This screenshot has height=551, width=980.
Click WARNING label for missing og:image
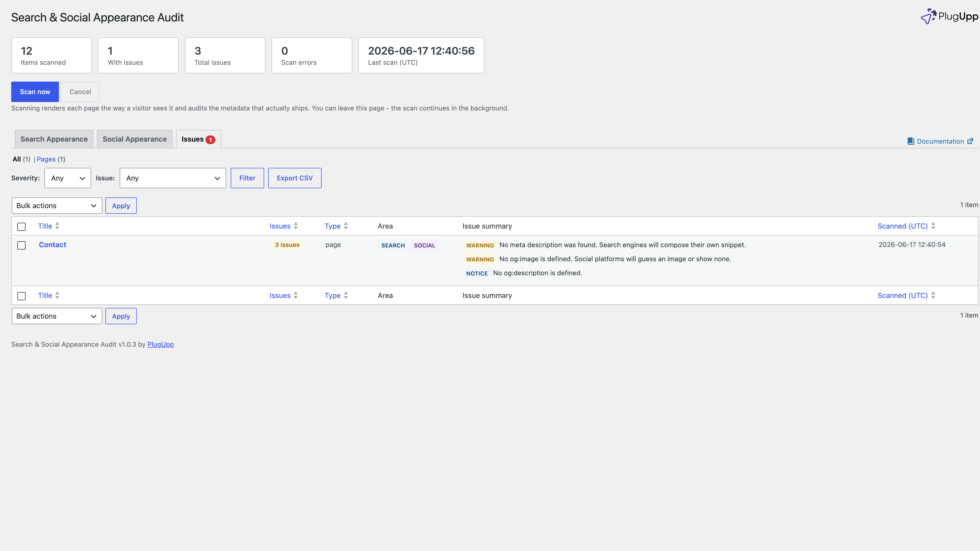[480, 259]
